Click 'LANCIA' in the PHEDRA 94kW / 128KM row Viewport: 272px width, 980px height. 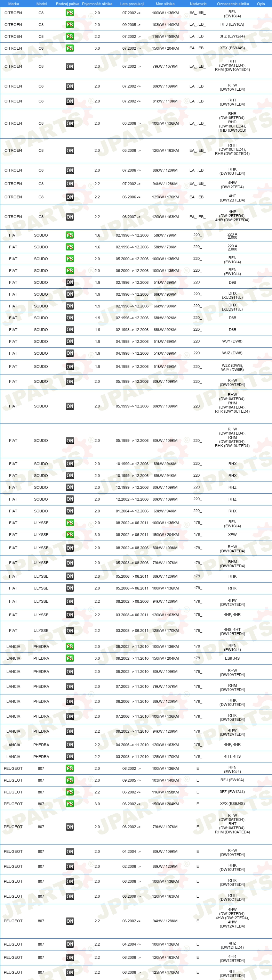[x=13, y=731]
